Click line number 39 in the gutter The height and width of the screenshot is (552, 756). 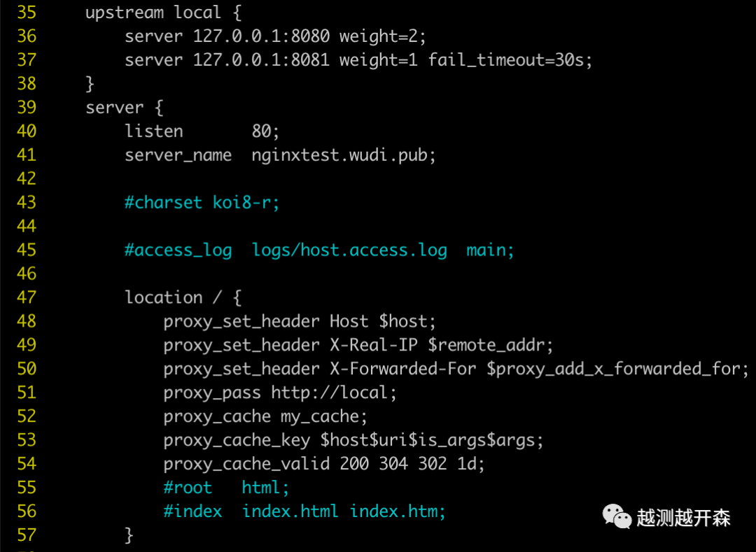pos(27,107)
